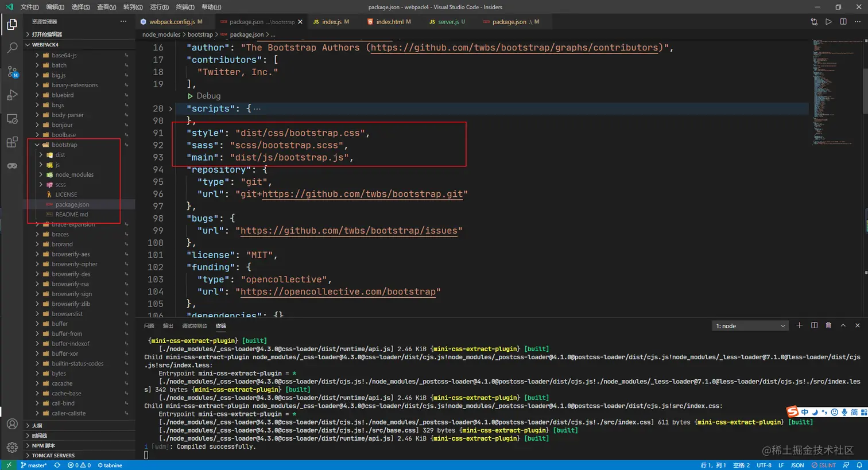Open explorer panel more actions ellipsis
The width and height of the screenshot is (868, 470).
tap(123, 22)
